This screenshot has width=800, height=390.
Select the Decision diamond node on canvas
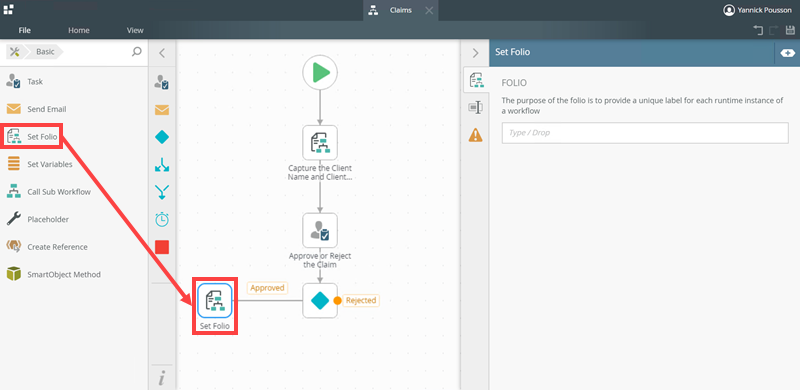click(320, 301)
